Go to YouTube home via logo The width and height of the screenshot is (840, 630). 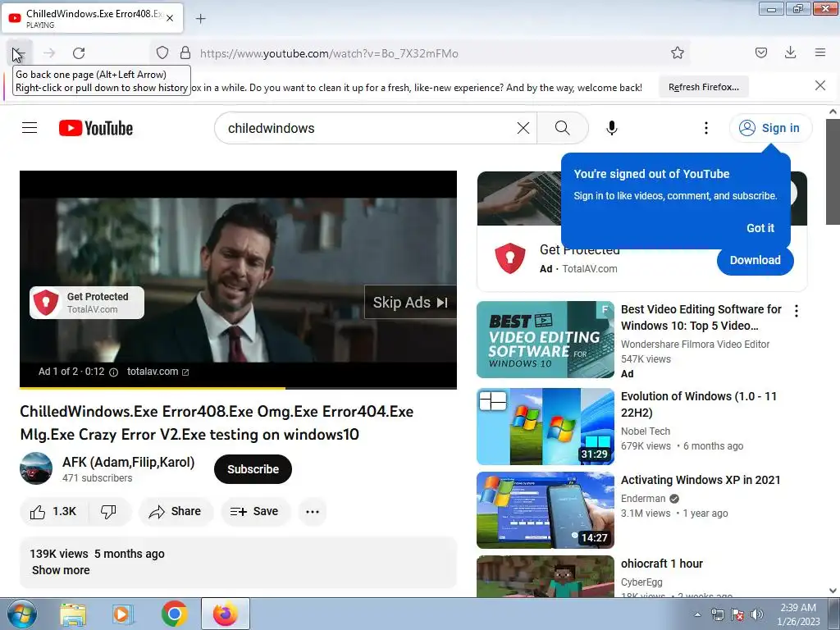[95, 128]
